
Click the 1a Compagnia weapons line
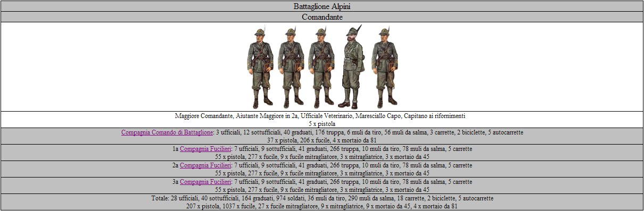click(x=321, y=157)
